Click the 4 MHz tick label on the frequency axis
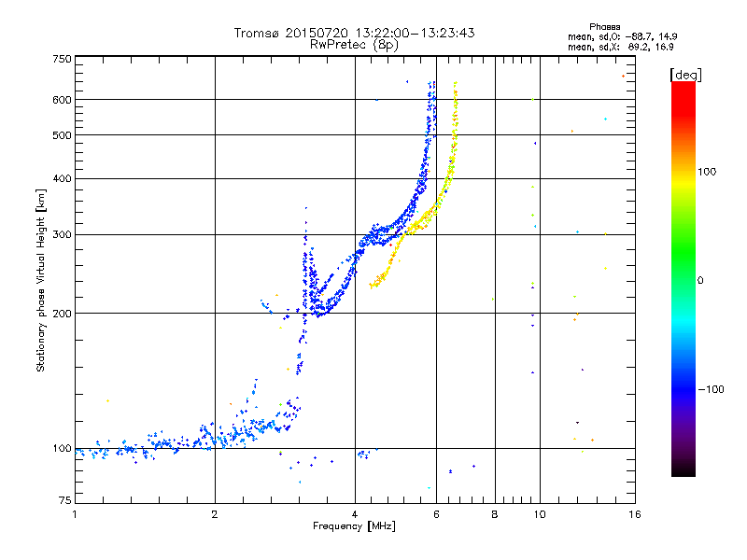This screenshot has height=560, width=747. pyautogui.click(x=355, y=514)
